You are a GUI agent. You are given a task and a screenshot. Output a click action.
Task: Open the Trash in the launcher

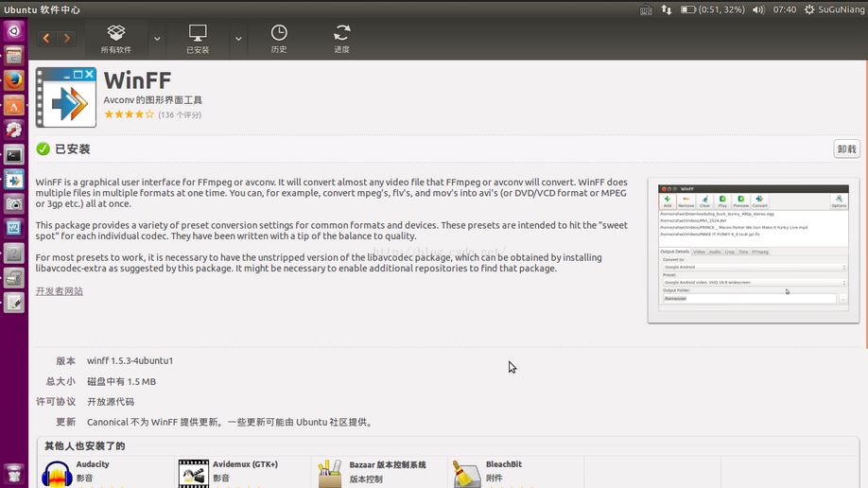pos(14,474)
